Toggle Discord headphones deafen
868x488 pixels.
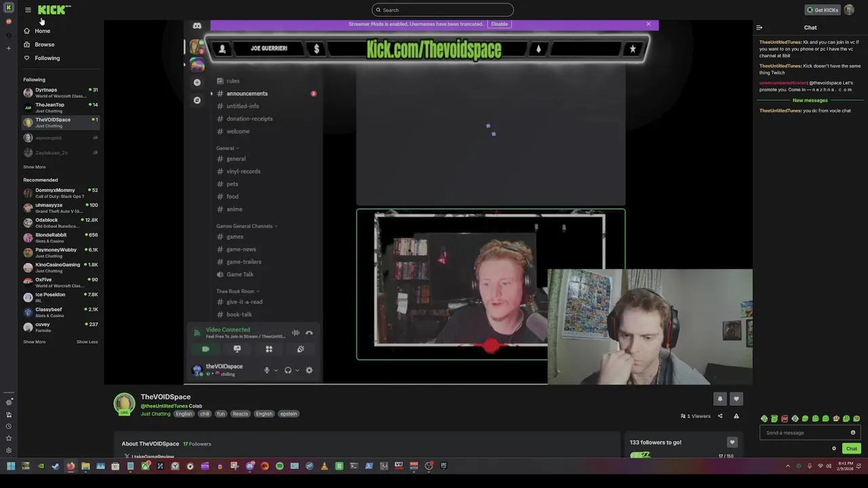288,370
